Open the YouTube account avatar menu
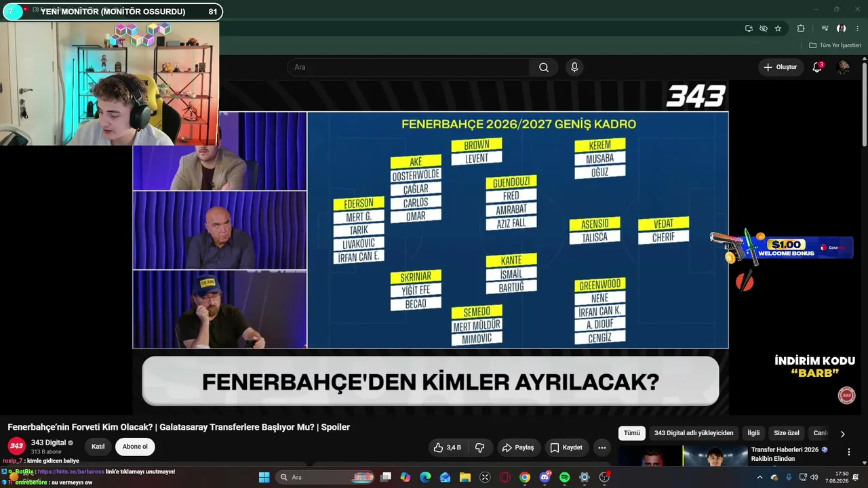The width and height of the screenshot is (868, 488). click(x=843, y=67)
